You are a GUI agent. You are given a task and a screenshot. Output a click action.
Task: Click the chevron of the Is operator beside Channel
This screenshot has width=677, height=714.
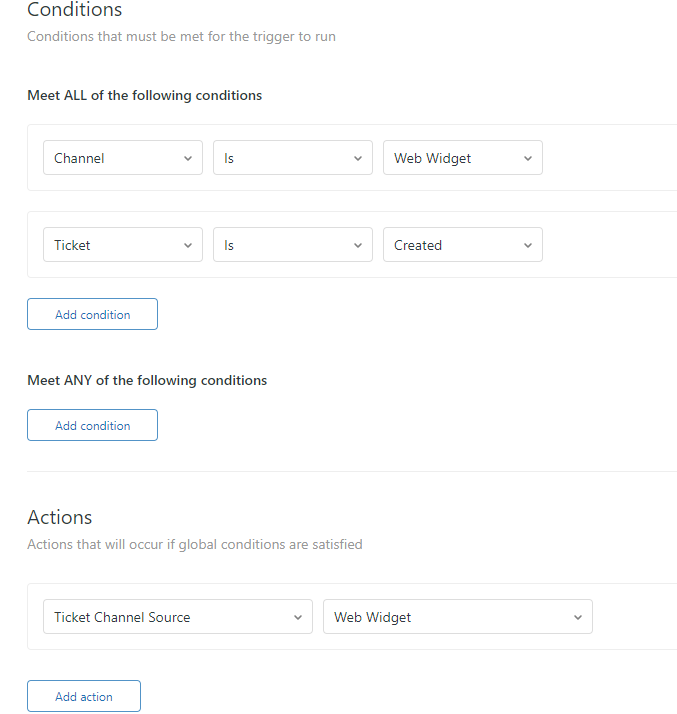pos(358,158)
